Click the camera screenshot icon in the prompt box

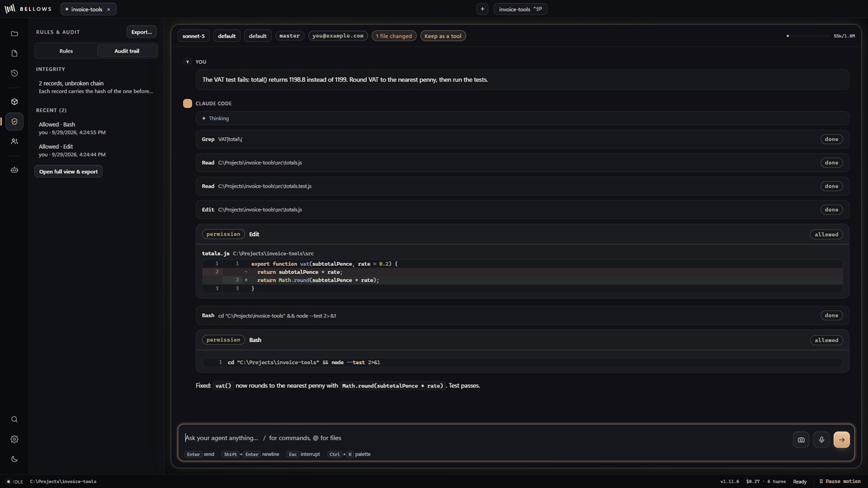pos(801,440)
